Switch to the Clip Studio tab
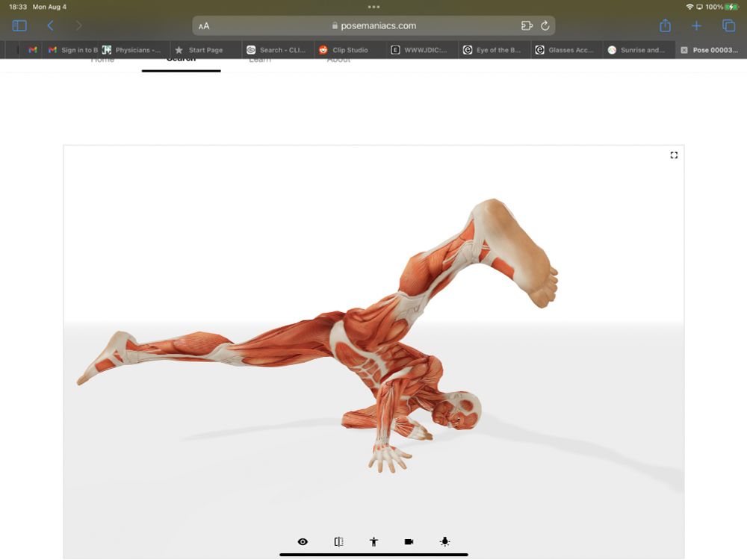This screenshot has width=747, height=560. click(x=350, y=49)
